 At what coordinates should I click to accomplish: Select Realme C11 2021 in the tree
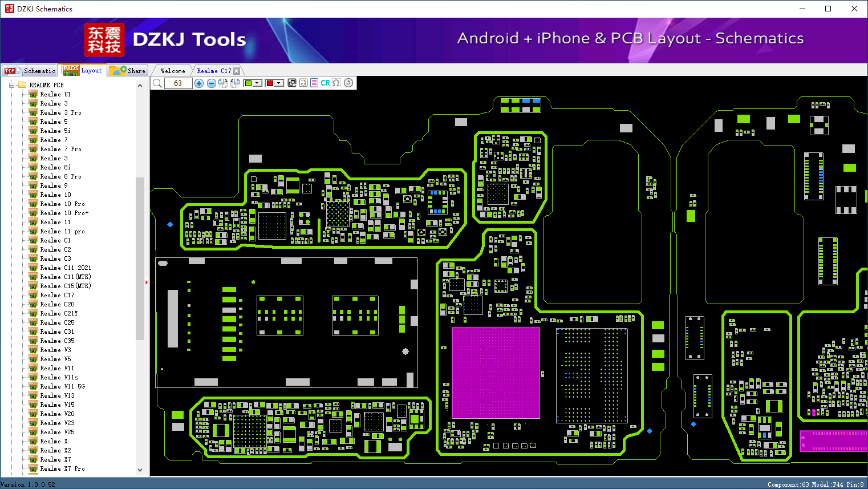coord(66,268)
